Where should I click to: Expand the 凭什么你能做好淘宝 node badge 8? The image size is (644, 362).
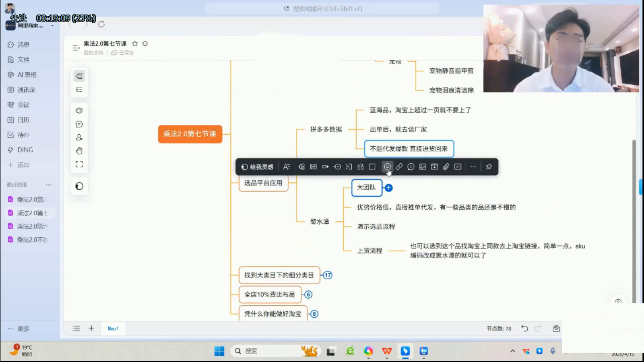(314, 314)
